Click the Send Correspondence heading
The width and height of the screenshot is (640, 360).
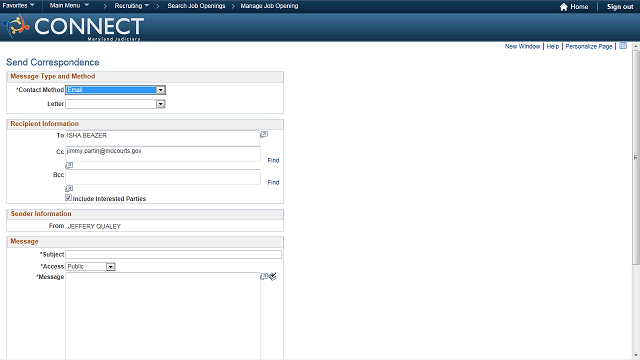click(53, 62)
